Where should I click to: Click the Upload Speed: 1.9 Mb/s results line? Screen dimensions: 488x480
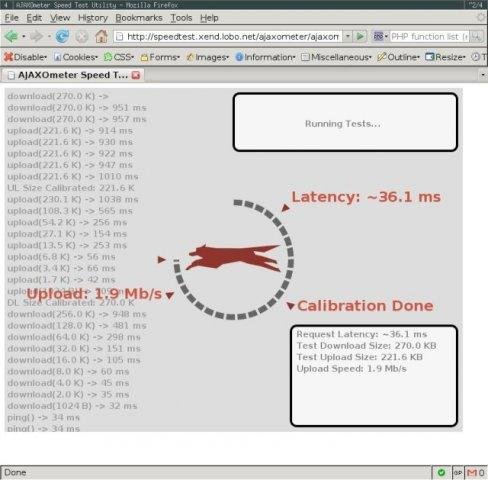[351, 368]
